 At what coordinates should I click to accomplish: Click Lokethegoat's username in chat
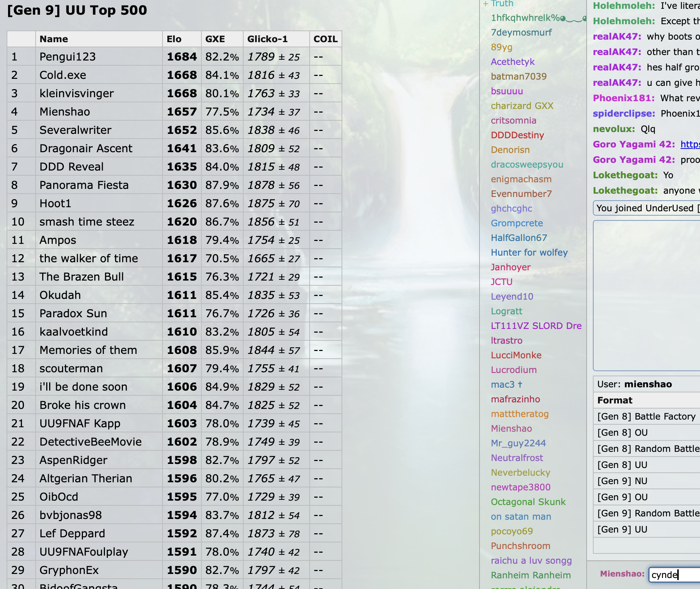tap(625, 175)
